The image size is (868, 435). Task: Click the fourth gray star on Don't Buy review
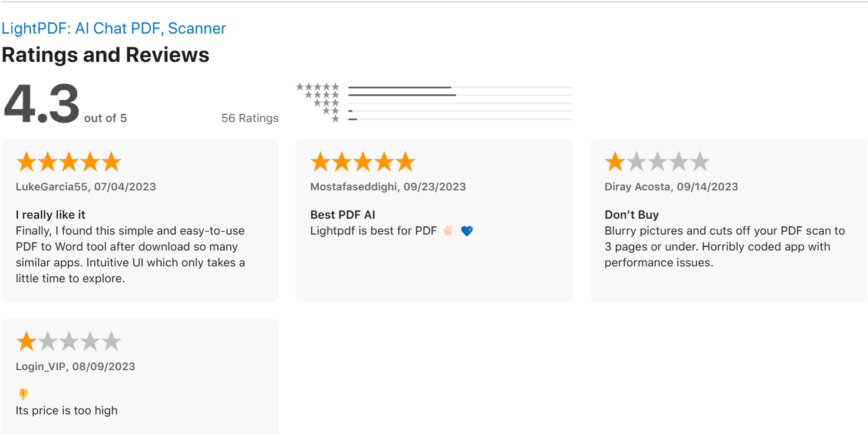(678, 160)
